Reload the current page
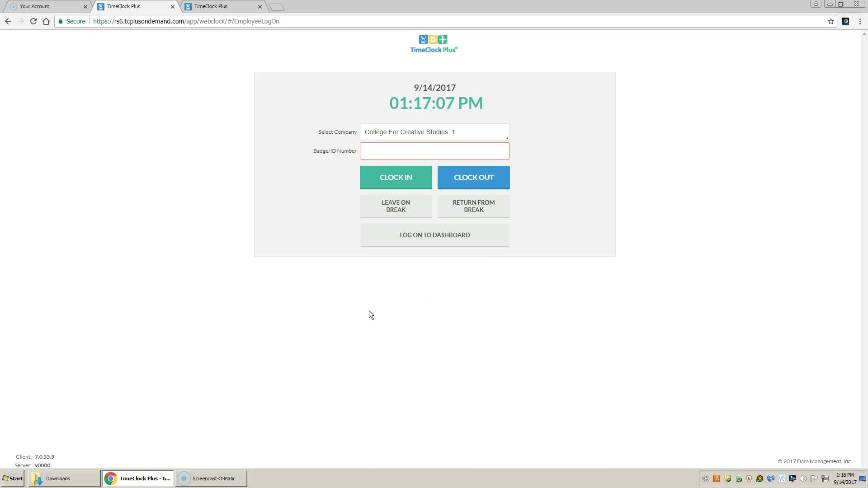Image resolution: width=868 pixels, height=488 pixels. (x=33, y=21)
